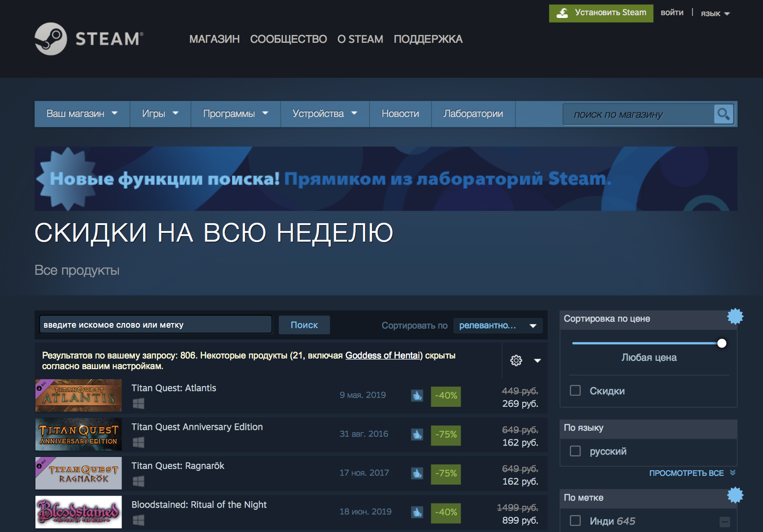Image resolution: width=763 pixels, height=532 pixels.
Task: Open the МАГАЗИН menu
Action: point(214,39)
